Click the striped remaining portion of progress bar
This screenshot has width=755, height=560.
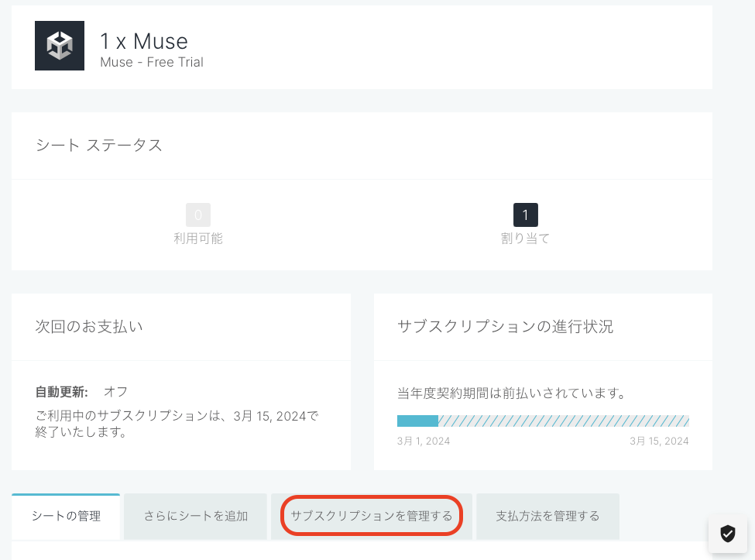click(x=563, y=421)
